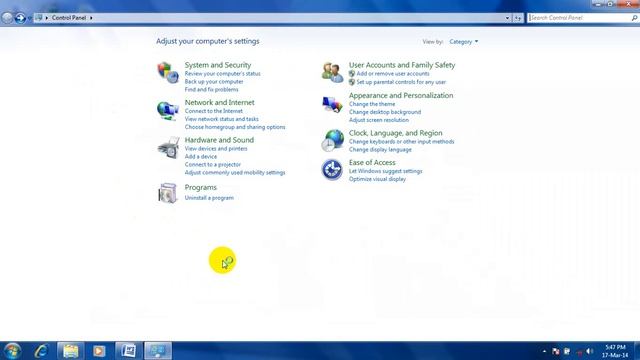Click Uninstall a program
Viewport: 640px width, 360px height.
point(209,198)
